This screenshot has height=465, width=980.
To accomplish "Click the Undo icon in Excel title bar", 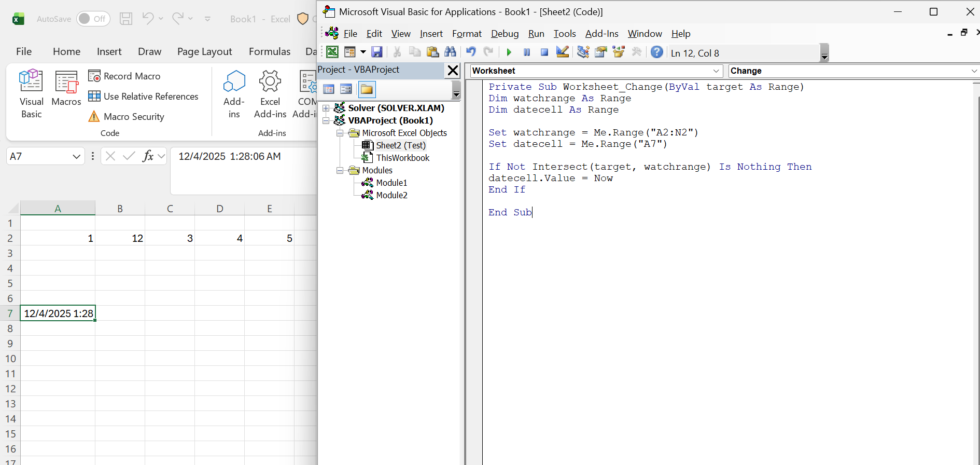I will click(x=148, y=19).
